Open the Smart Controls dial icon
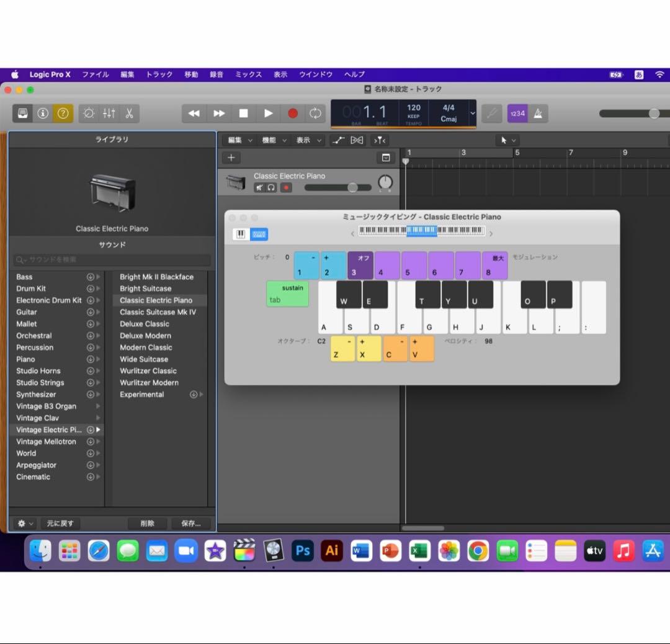This screenshot has height=644, width=670. click(89, 114)
